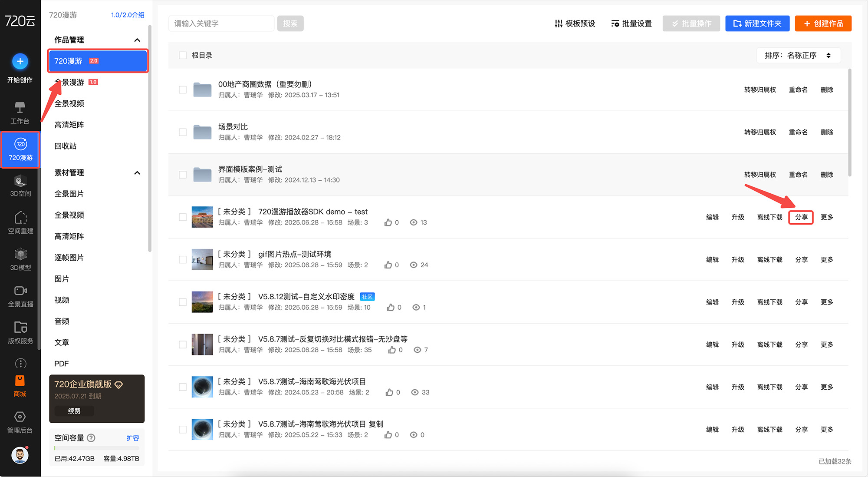Open the 版权服务 sidebar icon
868x477 pixels.
(20, 328)
